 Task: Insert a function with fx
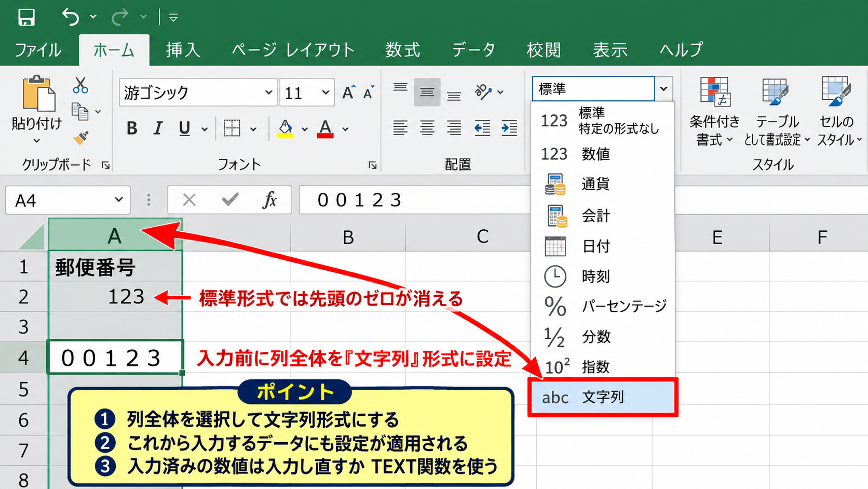click(270, 200)
